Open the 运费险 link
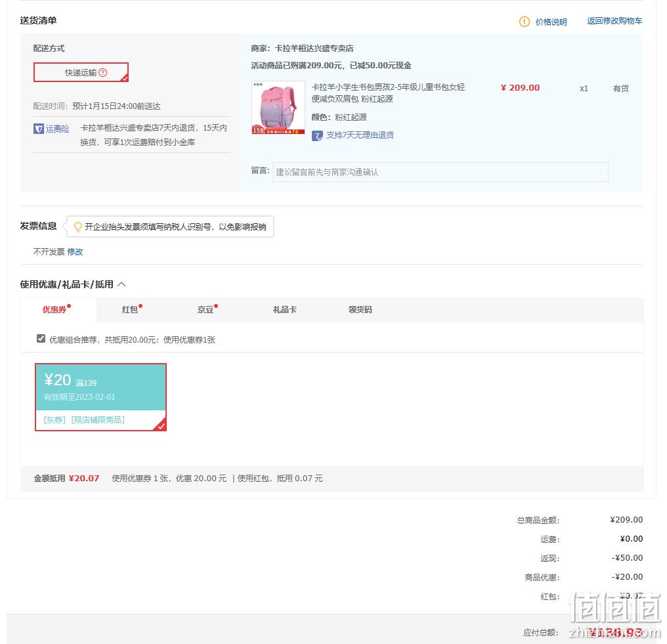 (x=57, y=129)
